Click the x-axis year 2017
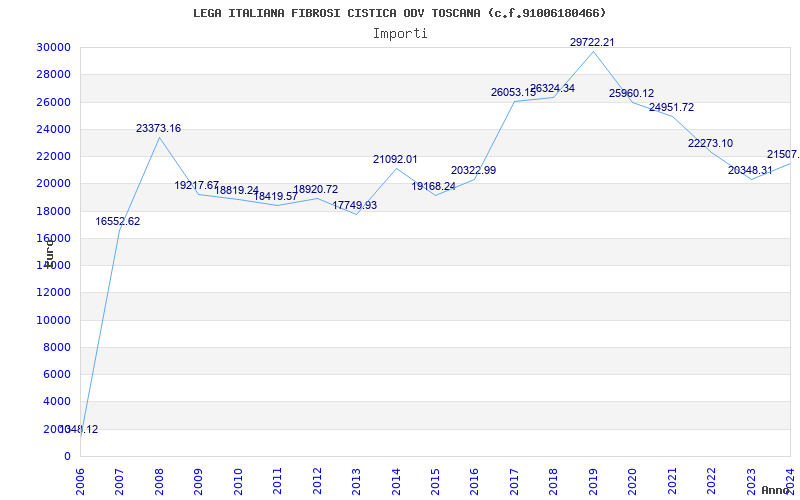 coord(514,481)
